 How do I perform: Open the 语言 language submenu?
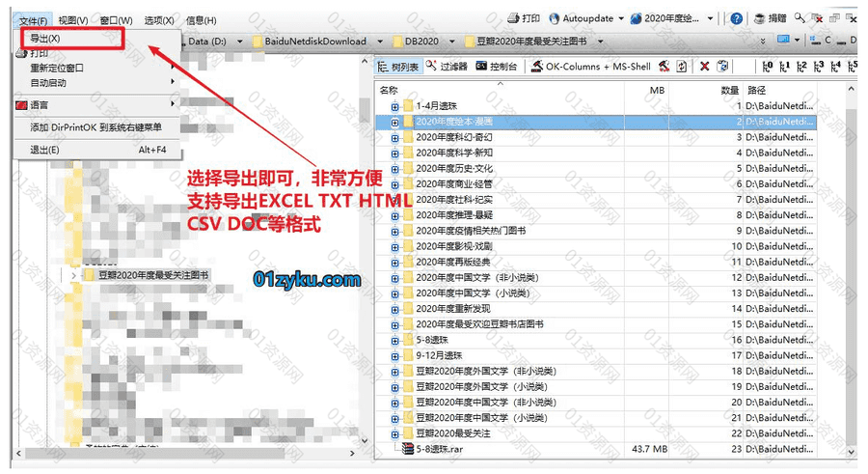96,104
